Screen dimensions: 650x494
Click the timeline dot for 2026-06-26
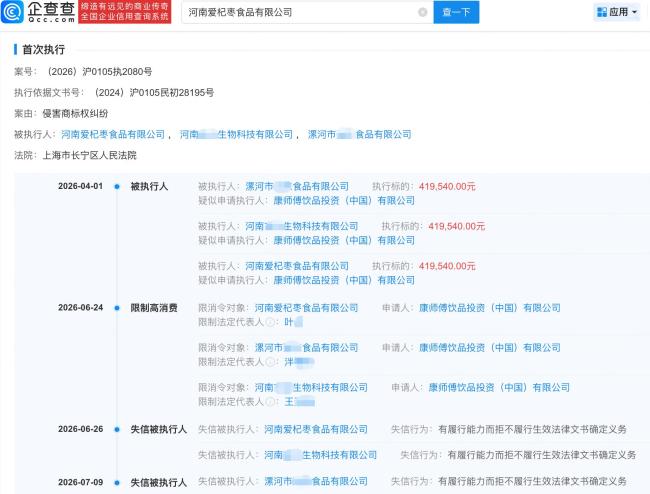click(117, 429)
